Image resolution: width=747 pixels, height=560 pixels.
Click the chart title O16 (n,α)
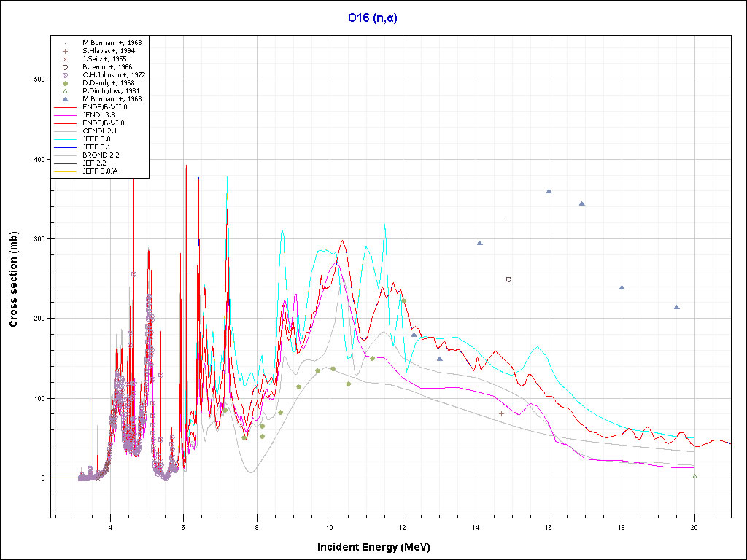pos(373,18)
